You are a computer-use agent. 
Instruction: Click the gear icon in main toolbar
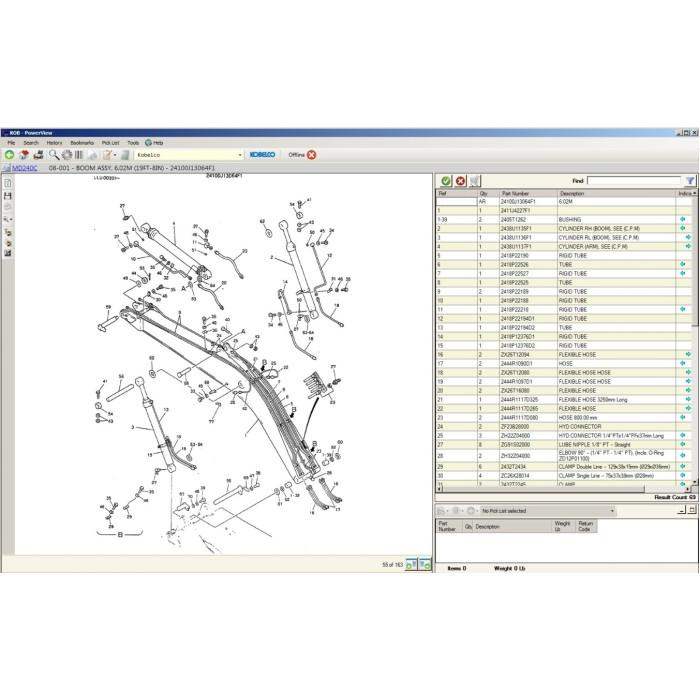pos(67,155)
